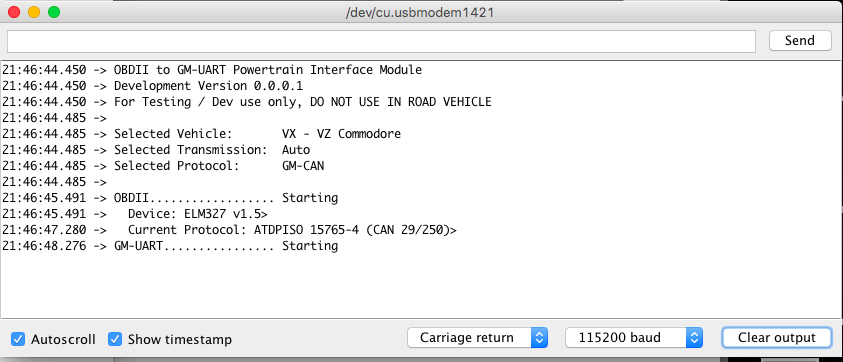Click the Current Protocol ATDPISO 15765-4 line
This screenshot has width=843, height=362.
[x=229, y=230]
